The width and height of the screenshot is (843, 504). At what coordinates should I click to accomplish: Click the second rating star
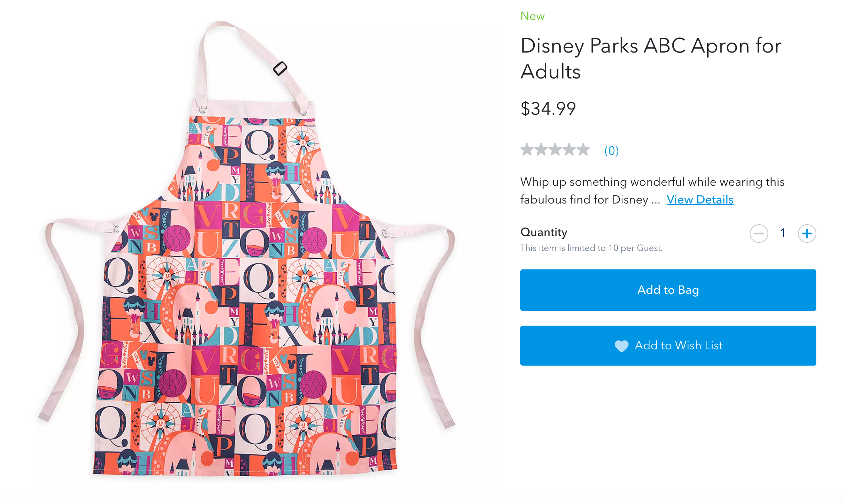coord(541,150)
